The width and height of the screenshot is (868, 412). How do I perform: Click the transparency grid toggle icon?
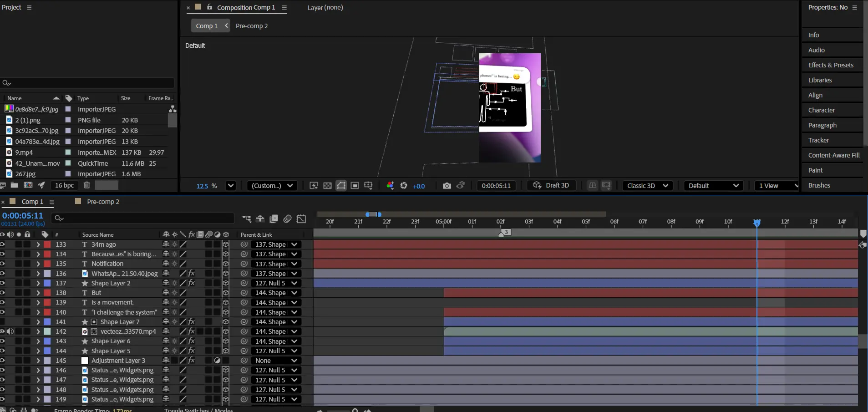[x=327, y=186]
